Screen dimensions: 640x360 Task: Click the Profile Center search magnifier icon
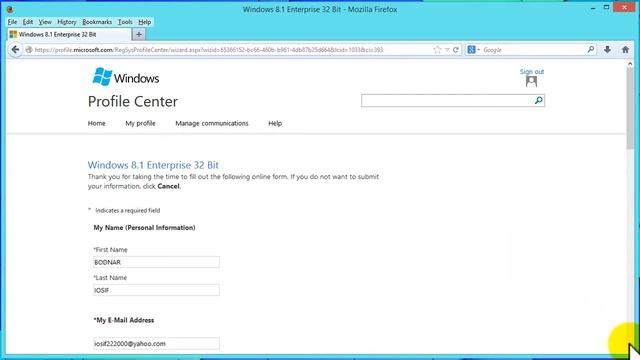coord(538,100)
